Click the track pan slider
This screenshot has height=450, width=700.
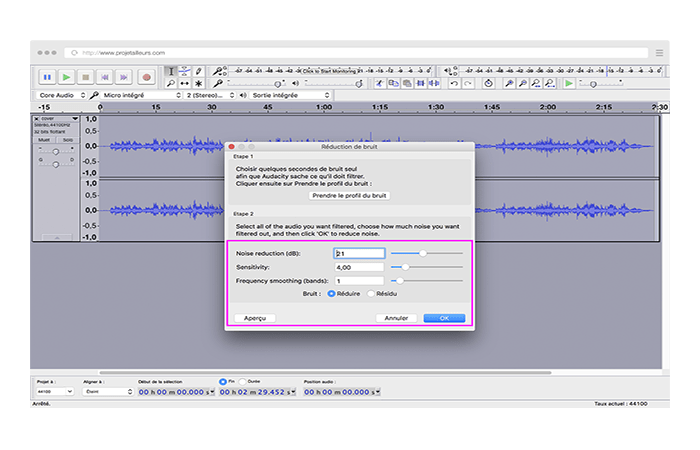(x=56, y=164)
